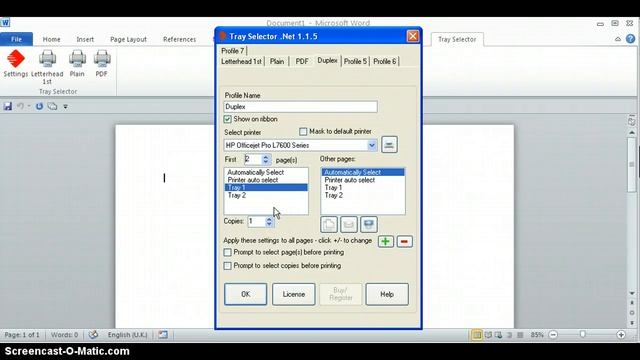Switch to Full Screen Reading view

488,335
